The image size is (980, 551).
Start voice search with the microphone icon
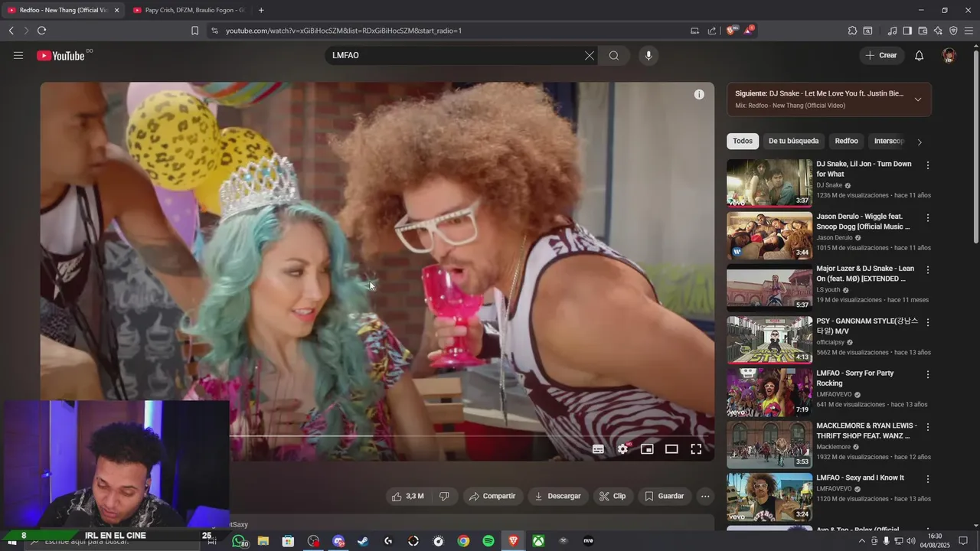click(648, 55)
